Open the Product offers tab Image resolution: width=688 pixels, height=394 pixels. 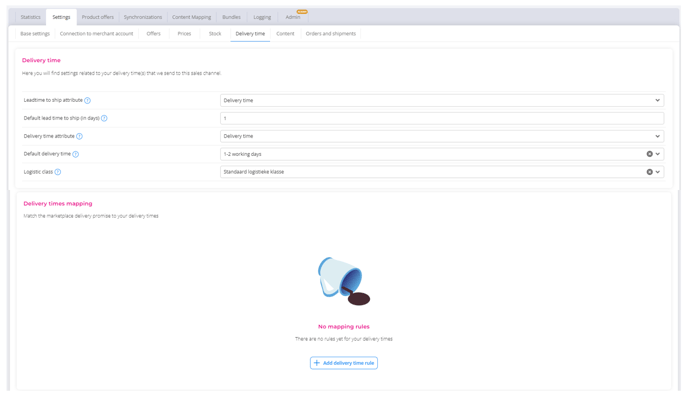pyautogui.click(x=97, y=17)
